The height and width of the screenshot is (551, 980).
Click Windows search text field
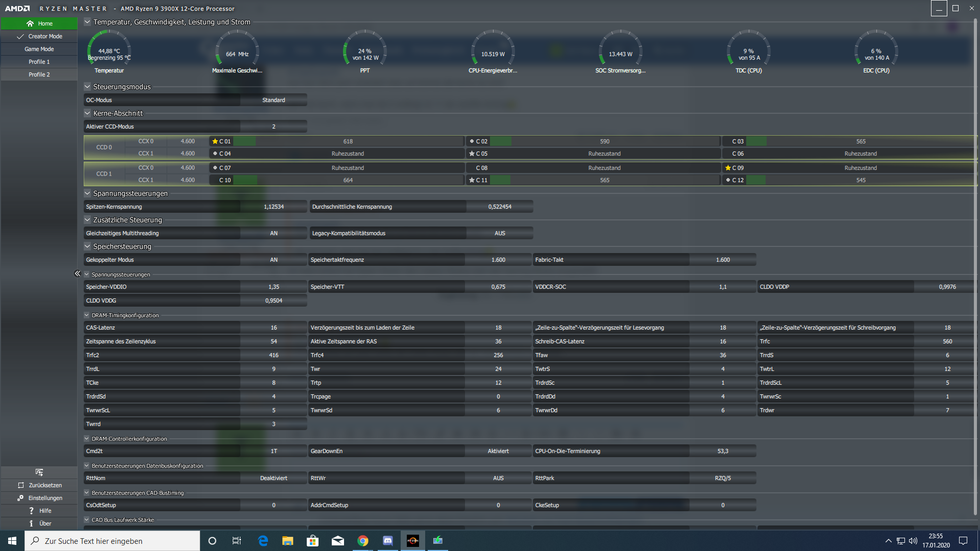tap(112, 541)
